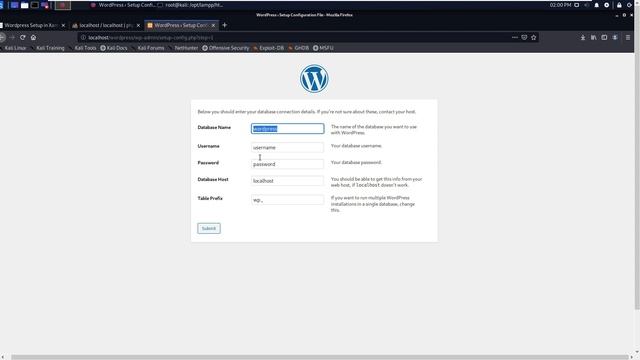
Task: Open Kali Docs bookmark
Action: pyautogui.click(x=114, y=48)
